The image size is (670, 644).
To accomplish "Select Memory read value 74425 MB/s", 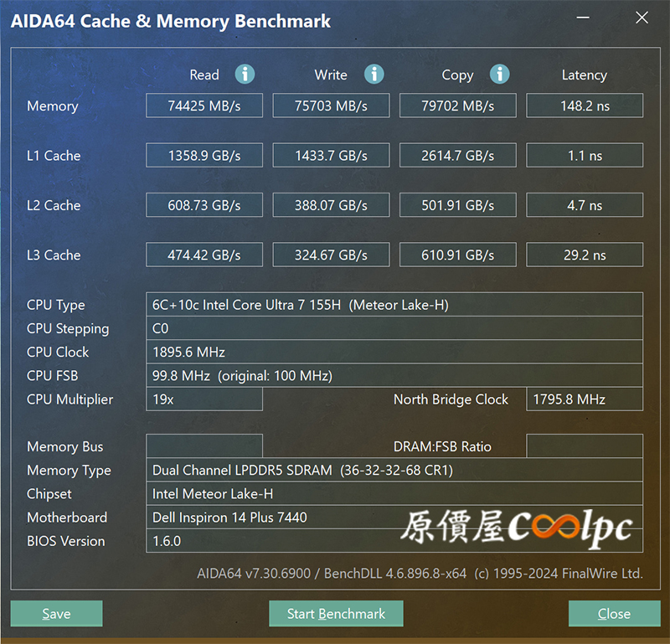I will (x=204, y=106).
